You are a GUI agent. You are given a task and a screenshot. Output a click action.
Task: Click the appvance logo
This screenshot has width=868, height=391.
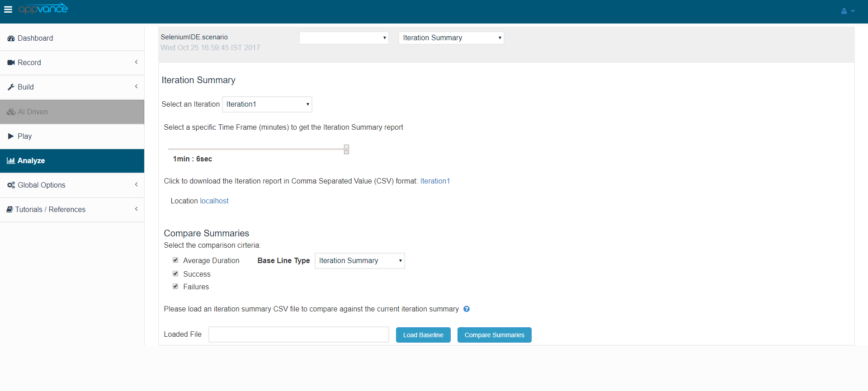(x=43, y=9)
